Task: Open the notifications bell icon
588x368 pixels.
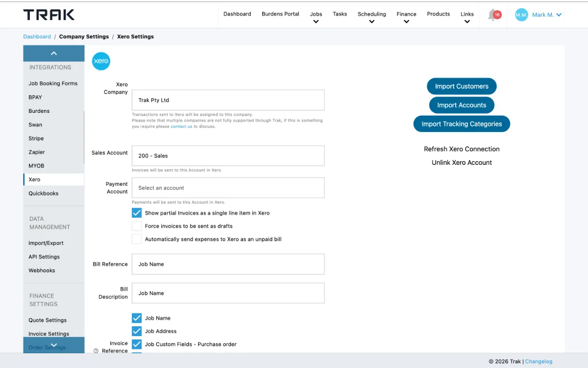Action: (x=493, y=15)
